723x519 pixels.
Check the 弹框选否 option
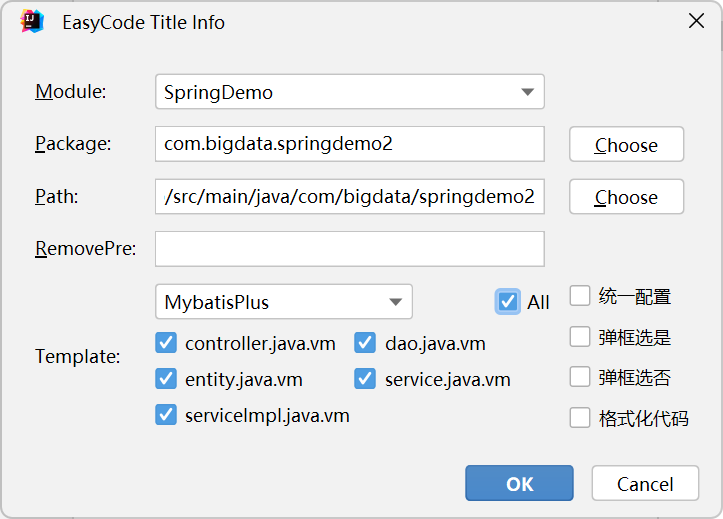coord(580,377)
